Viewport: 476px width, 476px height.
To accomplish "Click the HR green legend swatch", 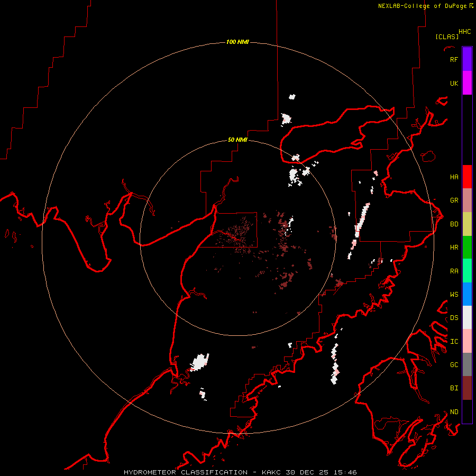I will point(467,248).
